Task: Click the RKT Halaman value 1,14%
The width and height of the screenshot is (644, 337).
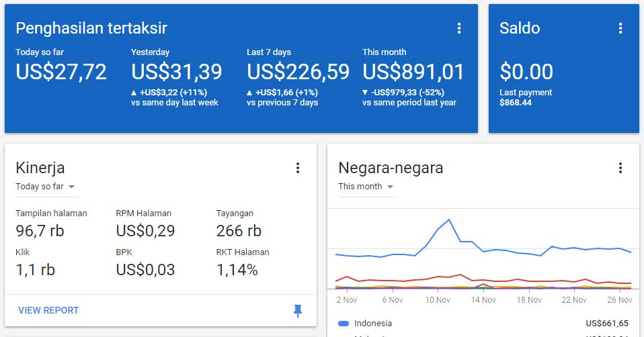Action: (237, 270)
